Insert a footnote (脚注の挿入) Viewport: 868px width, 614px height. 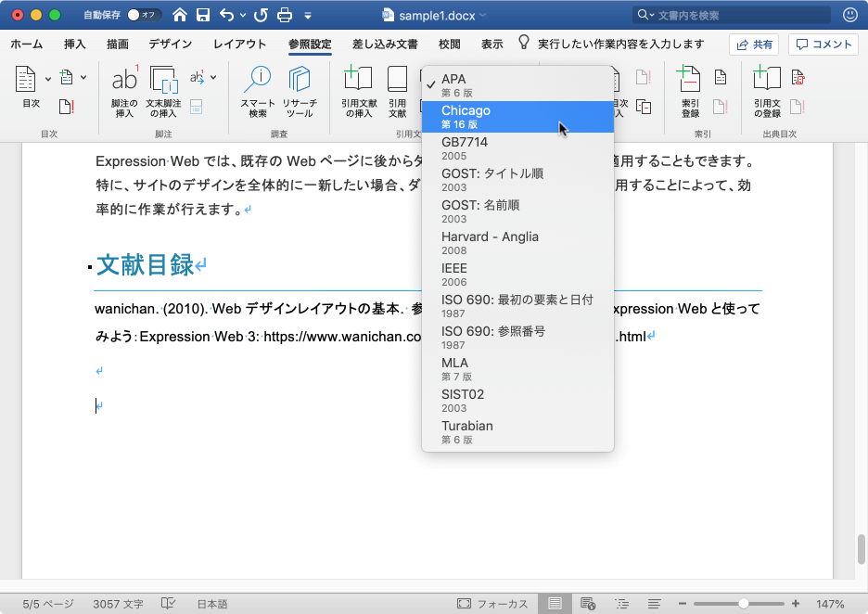124,91
